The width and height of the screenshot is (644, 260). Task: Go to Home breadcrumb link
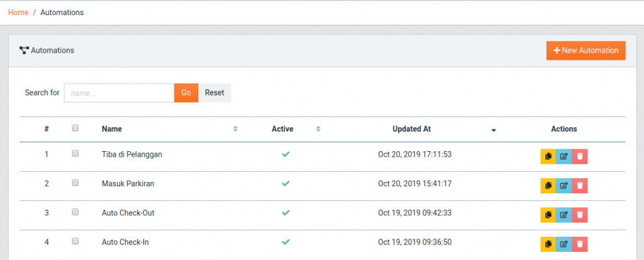[18, 13]
